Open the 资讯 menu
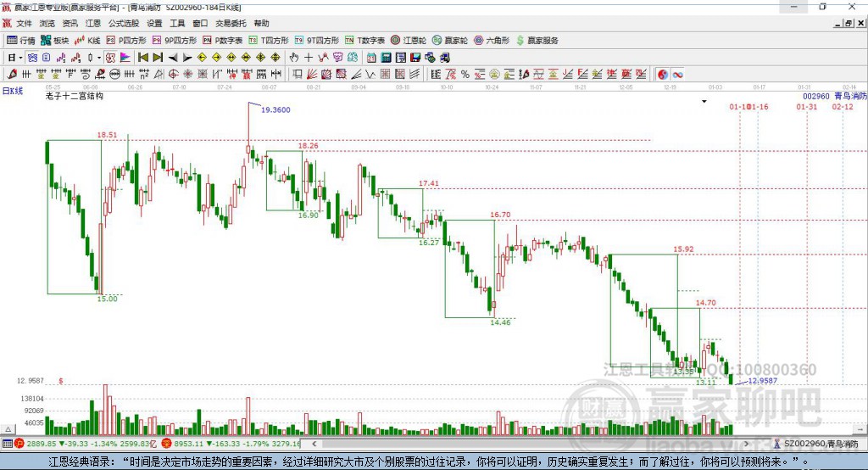Viewport: 868px width, 470px height. click(x=70, y=23)
